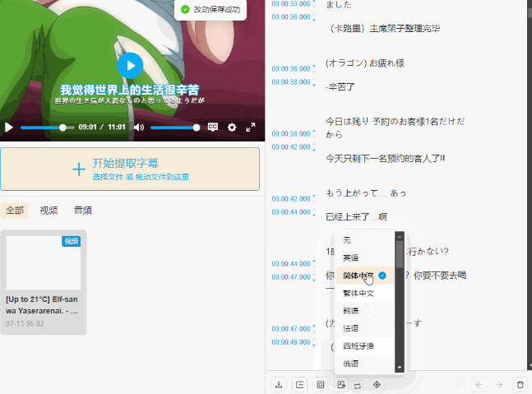Select the 全部 tab
532x394 pixels.
tap(15, 211)
